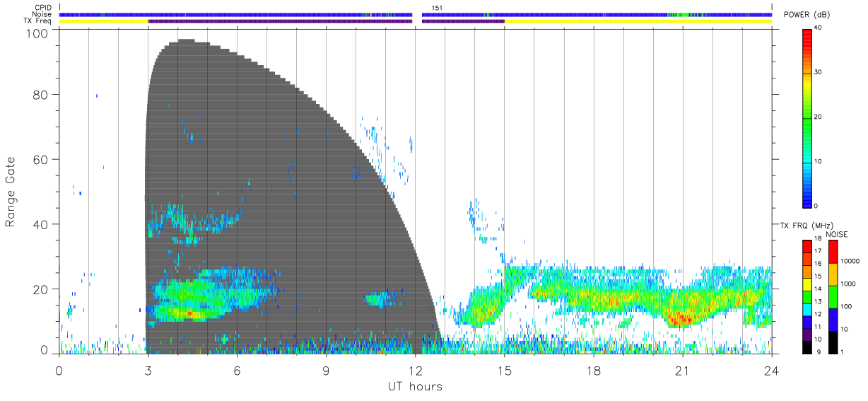The image size is (868, 401).
Task: Click "14" on the TX FRQ legend
Action: coord(818,289)
